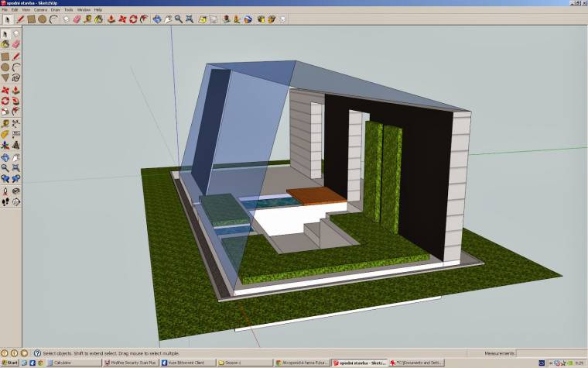Click the Walk tool footprints icon

click(x=5, y=201)
